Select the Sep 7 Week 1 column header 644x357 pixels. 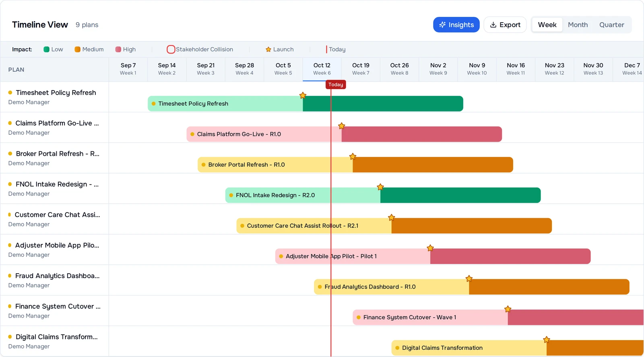point(128,69)
